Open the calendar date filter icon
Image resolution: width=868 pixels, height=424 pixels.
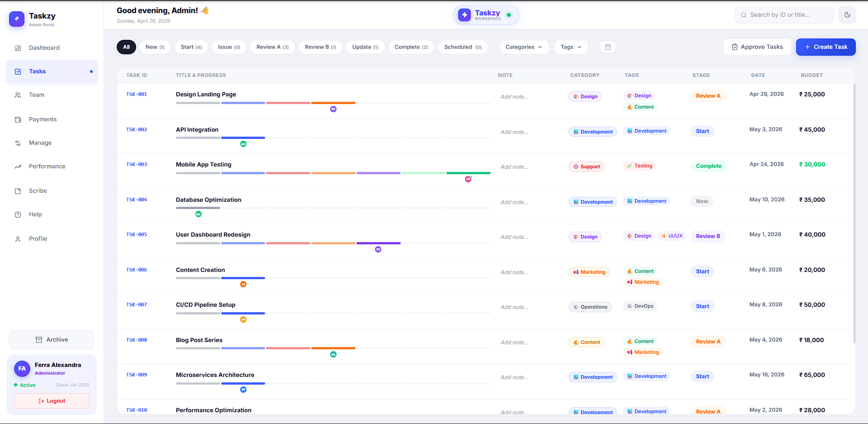(608, 47)
